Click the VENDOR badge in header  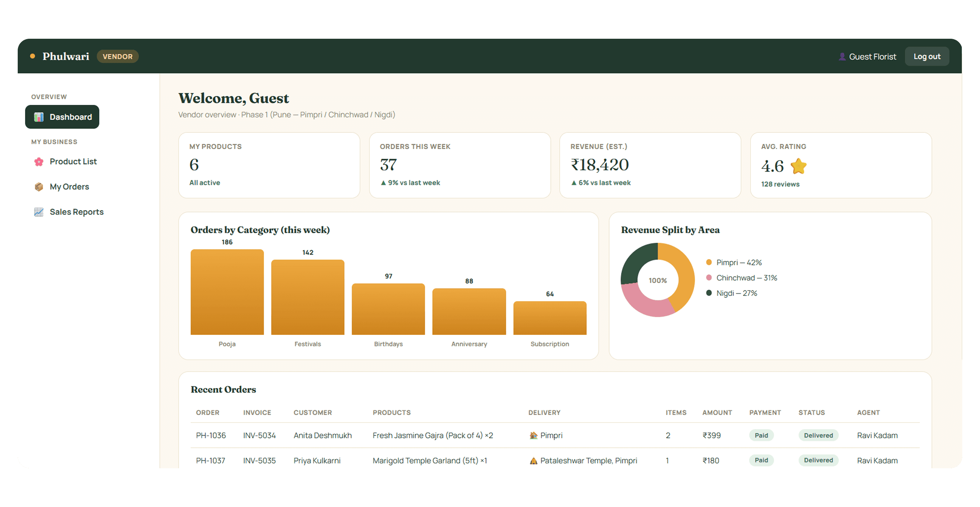coord(118,57)
